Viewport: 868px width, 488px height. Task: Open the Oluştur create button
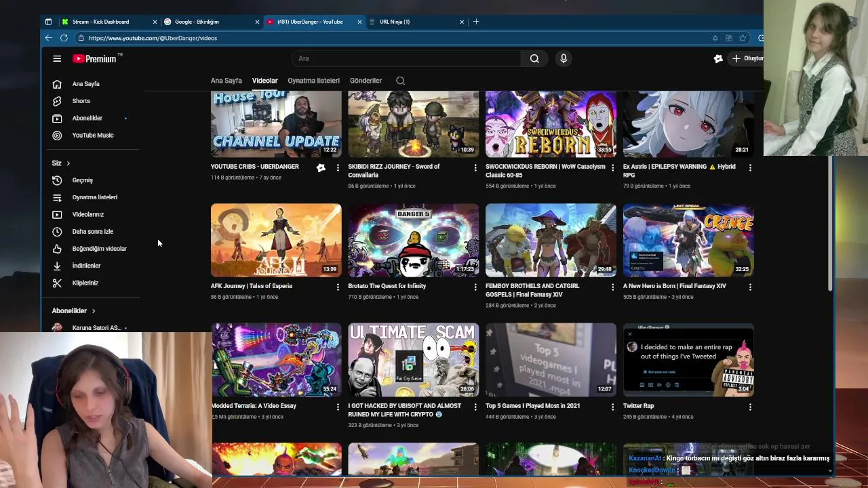tap(747, 59)
